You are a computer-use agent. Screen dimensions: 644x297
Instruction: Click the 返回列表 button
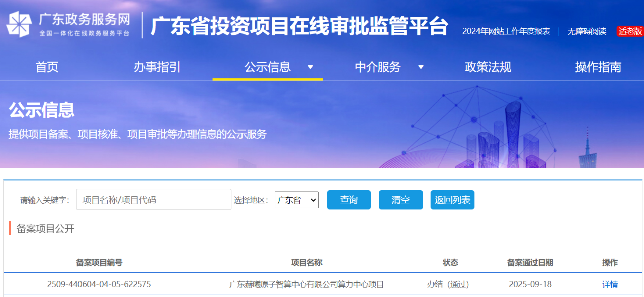tap(452, 200)
